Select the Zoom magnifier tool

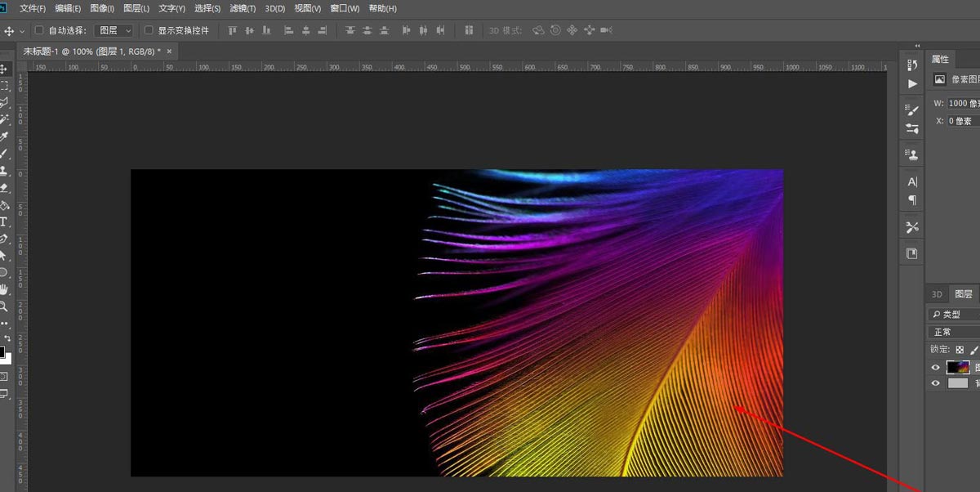click(4, 306)
